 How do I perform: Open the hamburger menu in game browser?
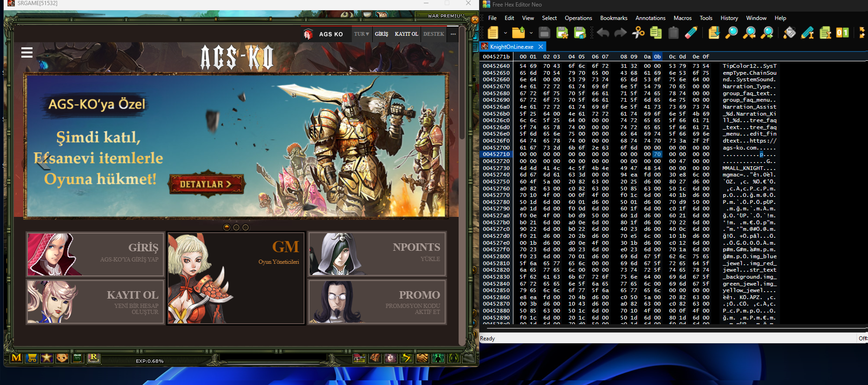point(27,52)
